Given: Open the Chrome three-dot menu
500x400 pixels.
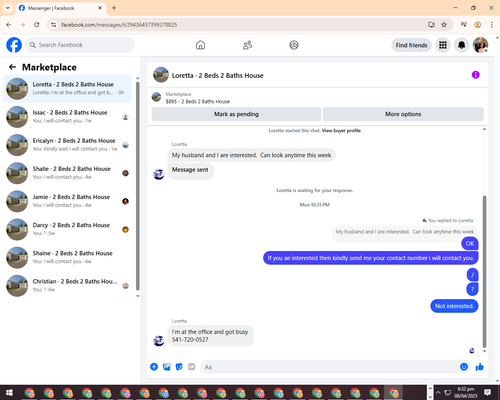Looking at the screenshot, I should [x=492, y=25].
